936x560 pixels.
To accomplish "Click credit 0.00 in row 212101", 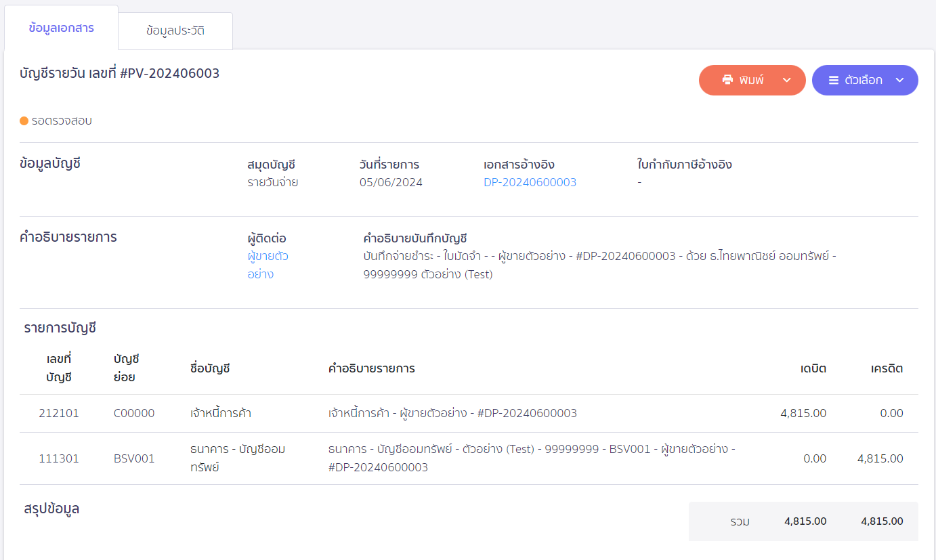I will (892, 413).
